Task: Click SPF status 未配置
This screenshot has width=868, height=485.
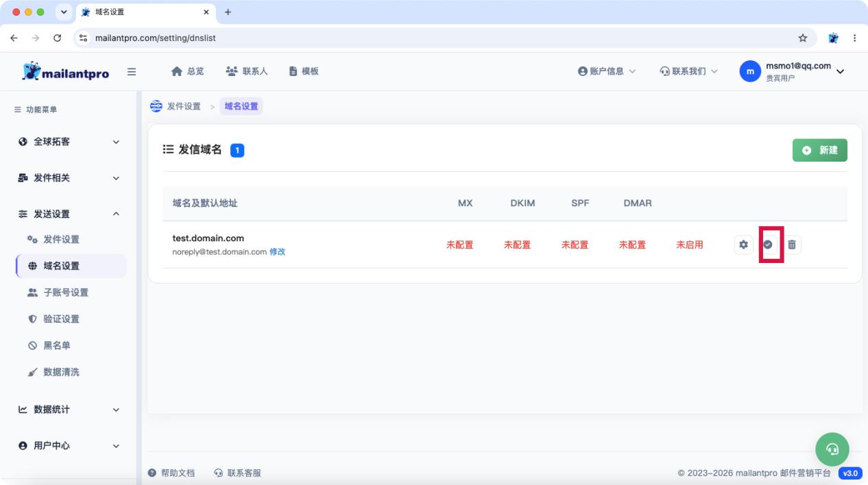Action: tap(575, 245)
